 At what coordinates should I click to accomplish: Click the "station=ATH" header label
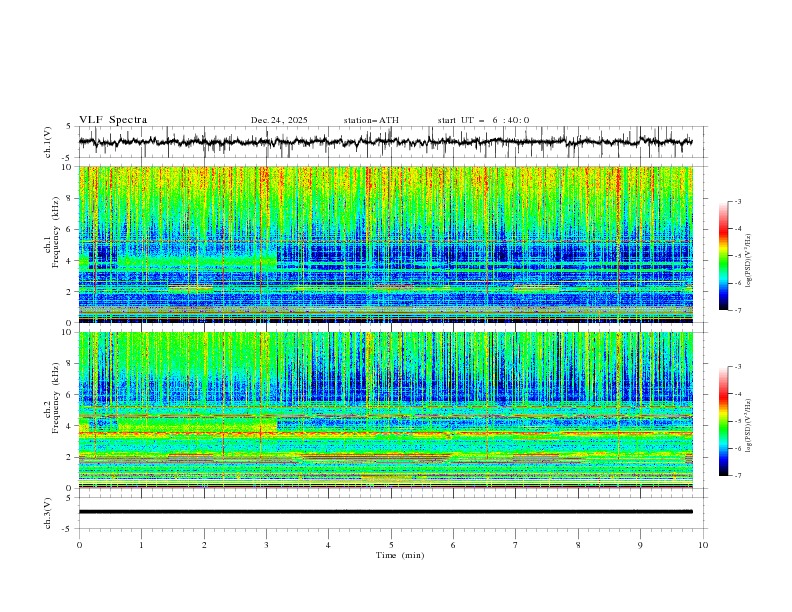(x=371, y=120)
